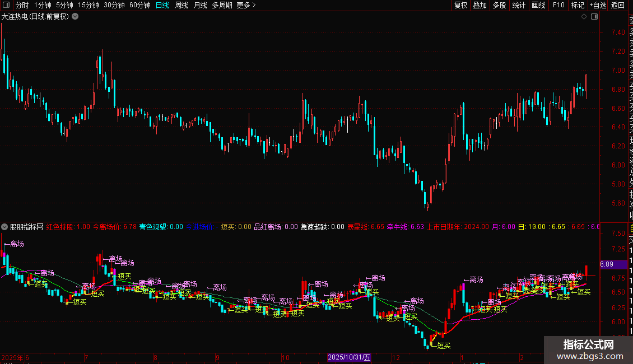This screenshot has width=633, height=364.
Task: Activate the 画线 drawing tools
Action: tap(538, 5)
